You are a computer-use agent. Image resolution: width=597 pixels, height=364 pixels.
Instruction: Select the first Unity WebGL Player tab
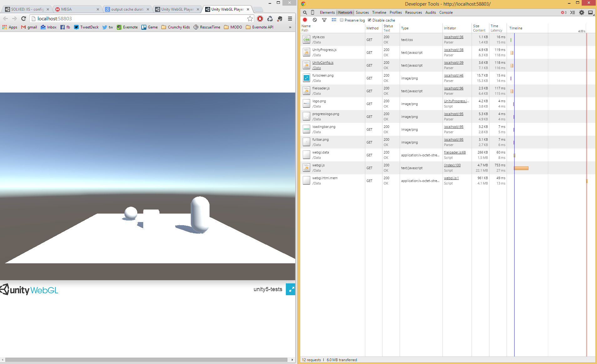pos(177,9)
